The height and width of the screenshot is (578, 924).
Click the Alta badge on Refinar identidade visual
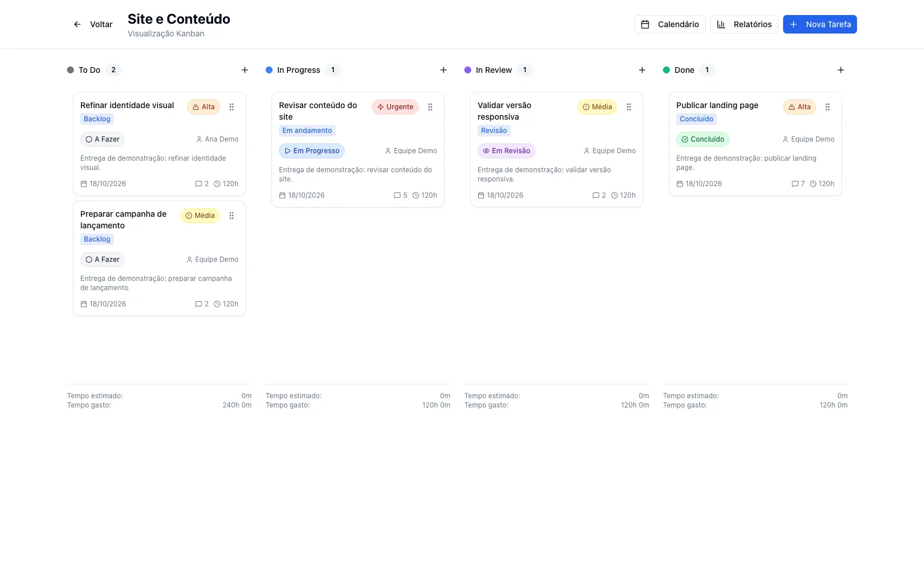203,107
